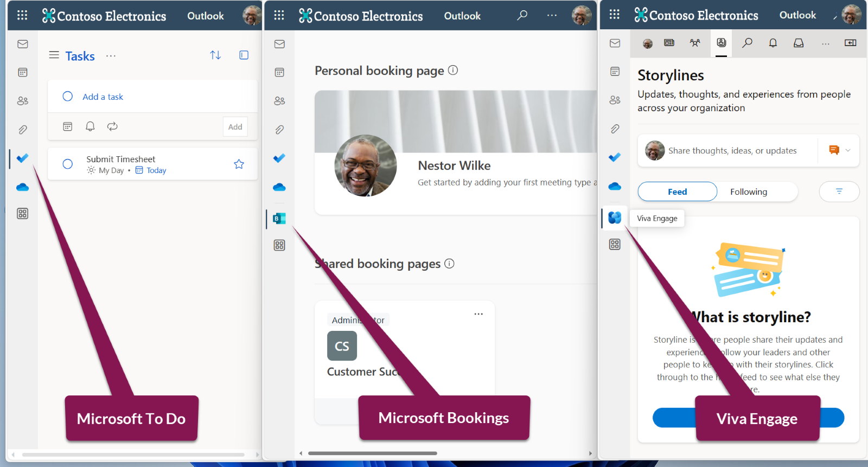Click Outlook label in Bookings window header
The height and width of the screenshot is (467, 868).
462,16
